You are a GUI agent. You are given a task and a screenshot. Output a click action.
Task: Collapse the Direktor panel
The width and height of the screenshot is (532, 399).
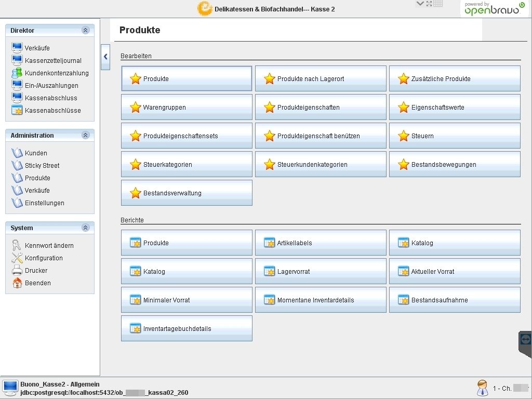tap(86, 30)
